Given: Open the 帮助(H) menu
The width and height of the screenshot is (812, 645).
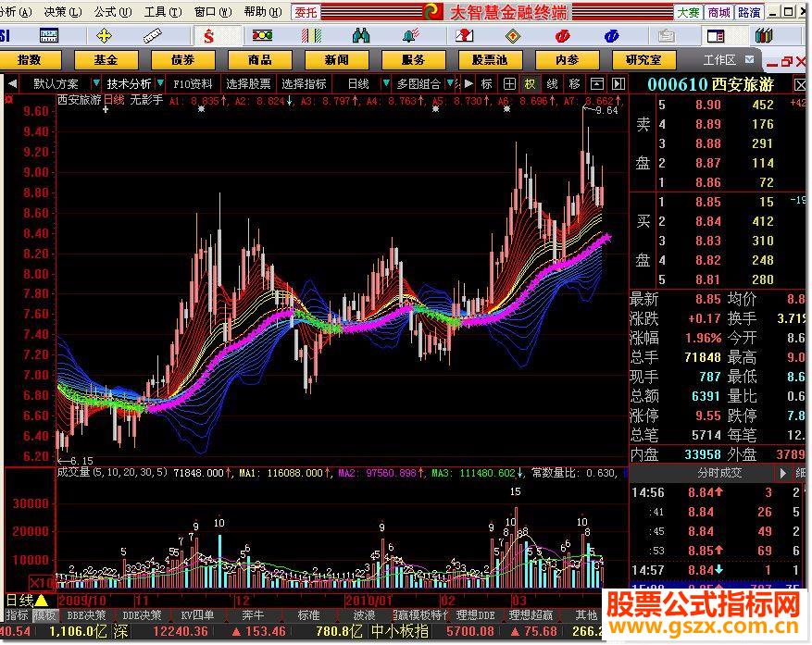Looking at the screenshot, I should tap(263, 11).
